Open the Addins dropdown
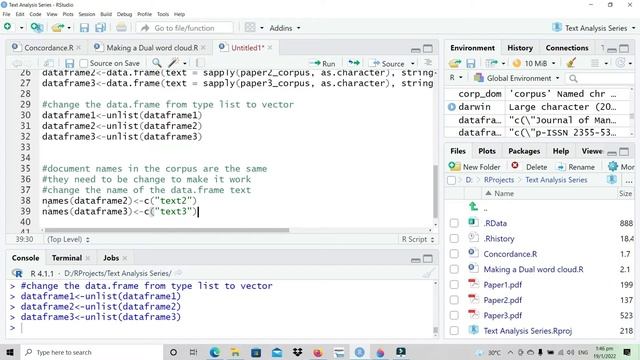Screen dimensions: 640x360 285,28
